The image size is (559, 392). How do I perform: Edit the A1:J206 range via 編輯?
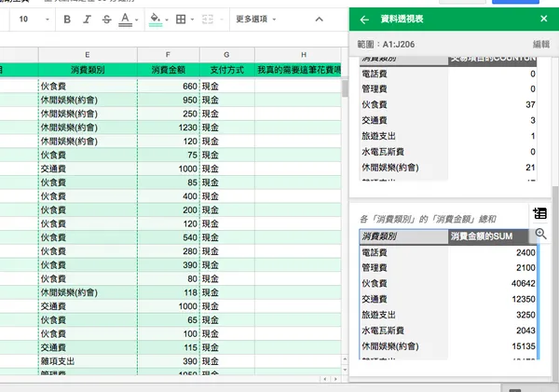click(541, 44)
